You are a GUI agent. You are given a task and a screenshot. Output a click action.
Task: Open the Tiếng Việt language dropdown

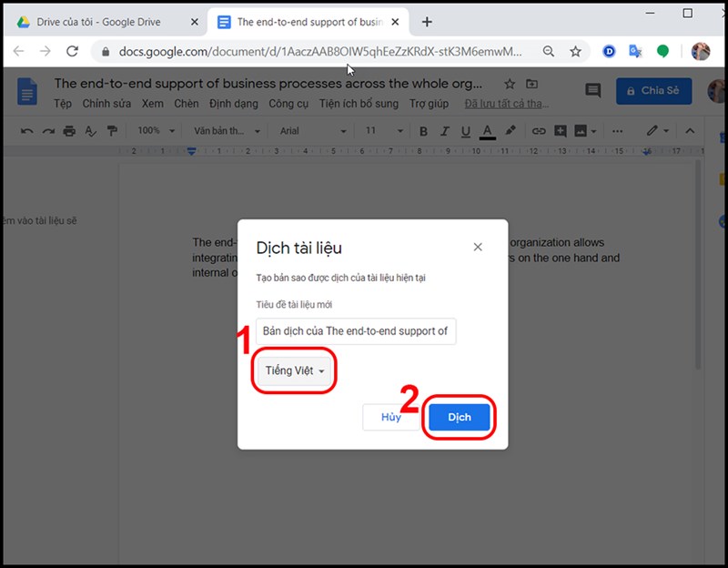[x=295, y=371]
